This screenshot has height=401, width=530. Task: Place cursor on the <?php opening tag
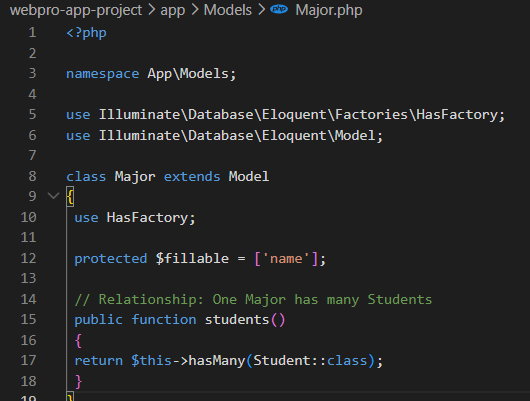tap(86, 33)
